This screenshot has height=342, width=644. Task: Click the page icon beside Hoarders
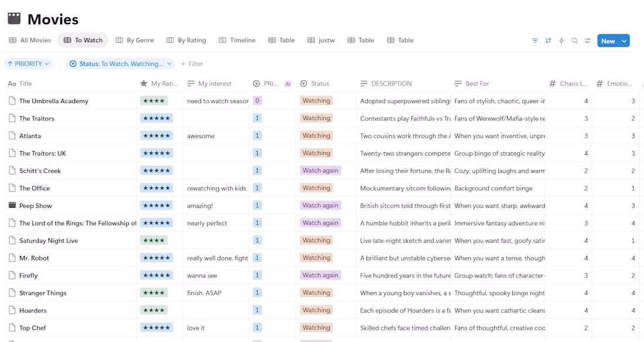coord(12,310)
